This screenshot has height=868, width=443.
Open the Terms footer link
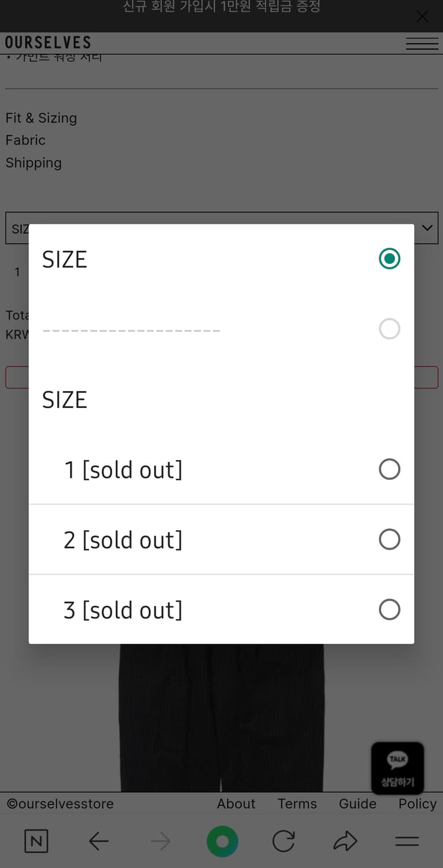(x=297, y=804)
